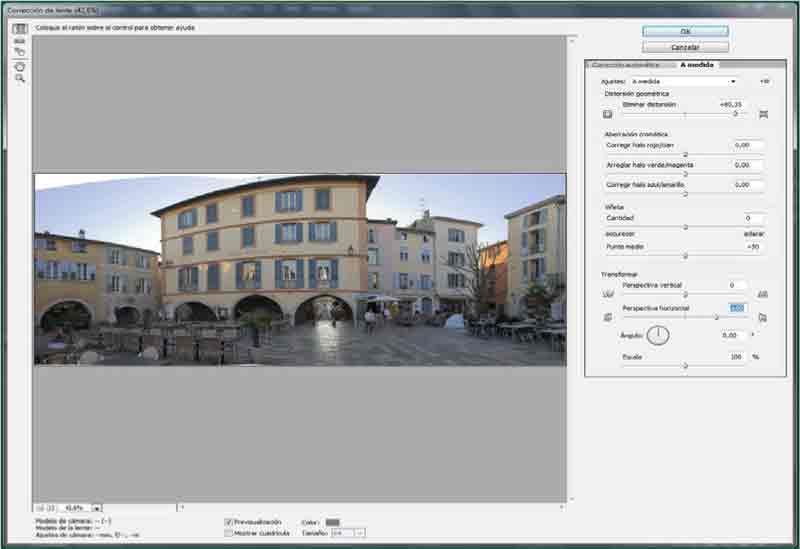Click pincushion distortion icon right of slider
The image size is (800, 549).
point(763,114)
